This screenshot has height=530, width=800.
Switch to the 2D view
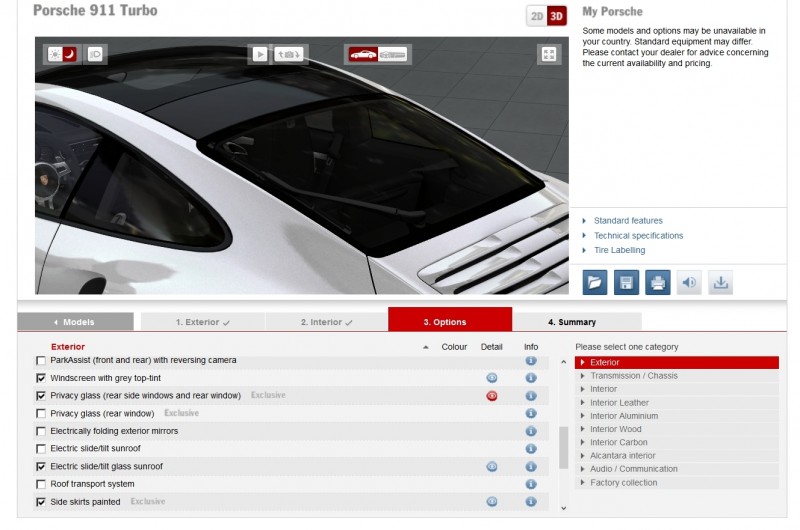point(537,16)
